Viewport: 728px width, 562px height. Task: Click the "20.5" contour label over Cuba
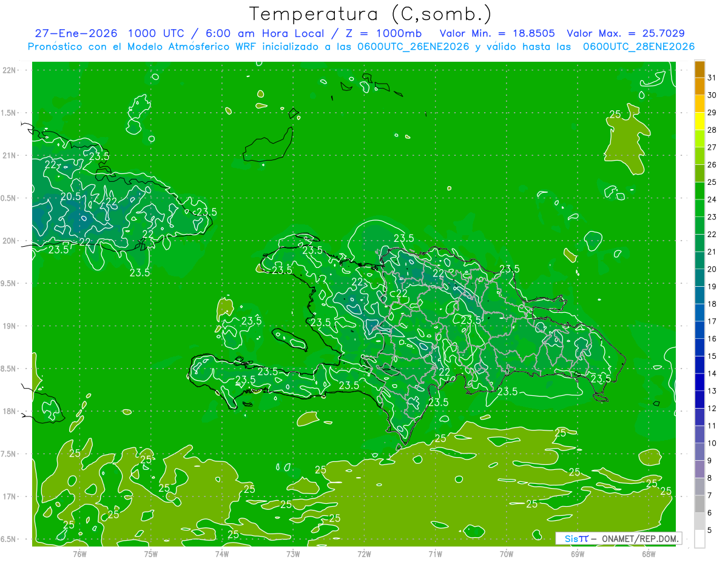(71, 196)
